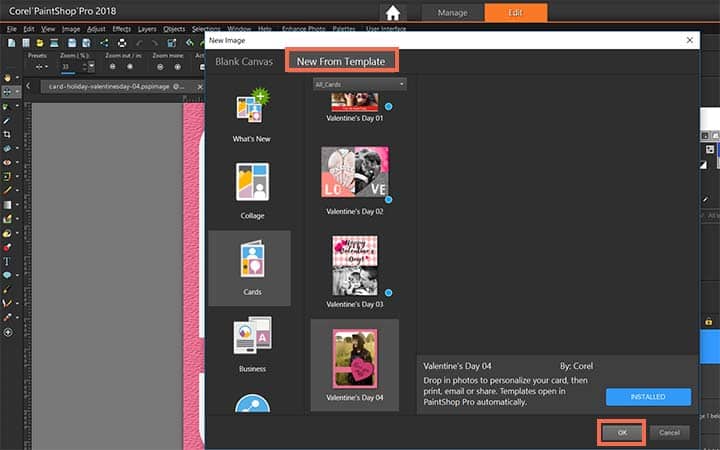Image resolution: width=720 pixels, height=450 pixels.
Task: Click the blue INSTALLED button
Action: click(x=648, y=397)
